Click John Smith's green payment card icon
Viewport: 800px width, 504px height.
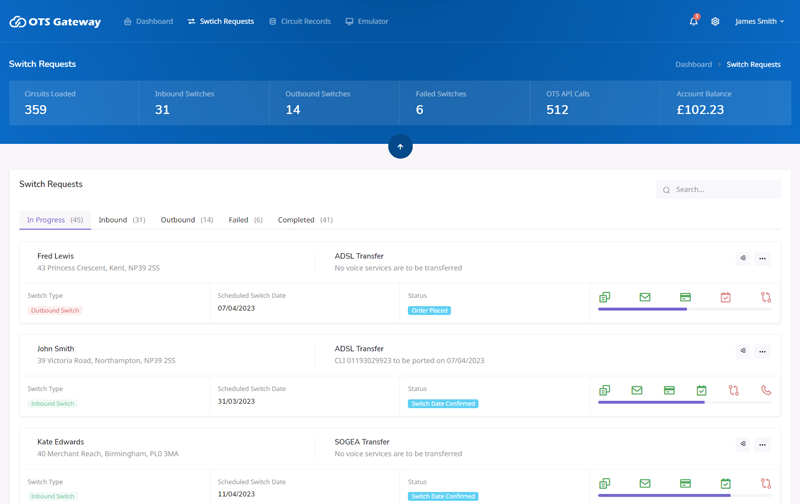(x=669, y=390)
